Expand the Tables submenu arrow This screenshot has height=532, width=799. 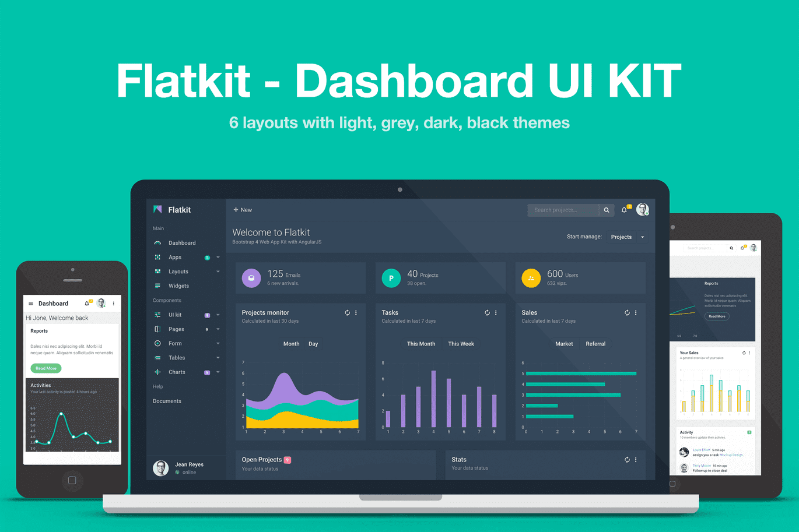[218, 358]
